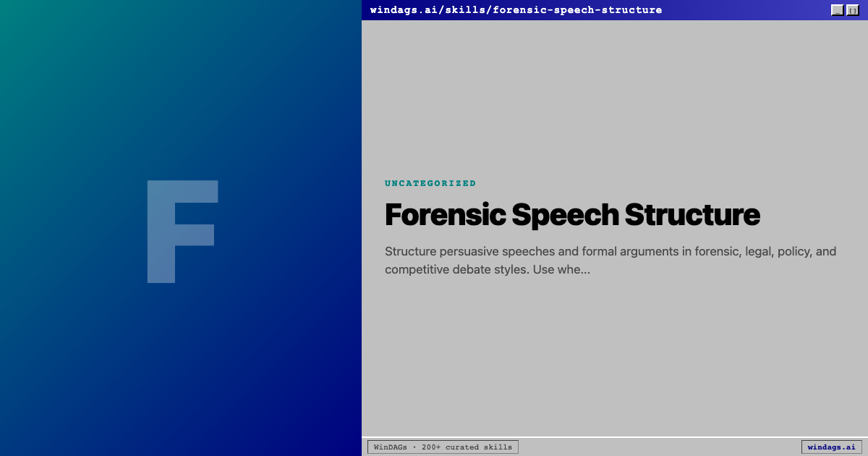Click the navy corner of the gradient panel

tap(340, 434)
